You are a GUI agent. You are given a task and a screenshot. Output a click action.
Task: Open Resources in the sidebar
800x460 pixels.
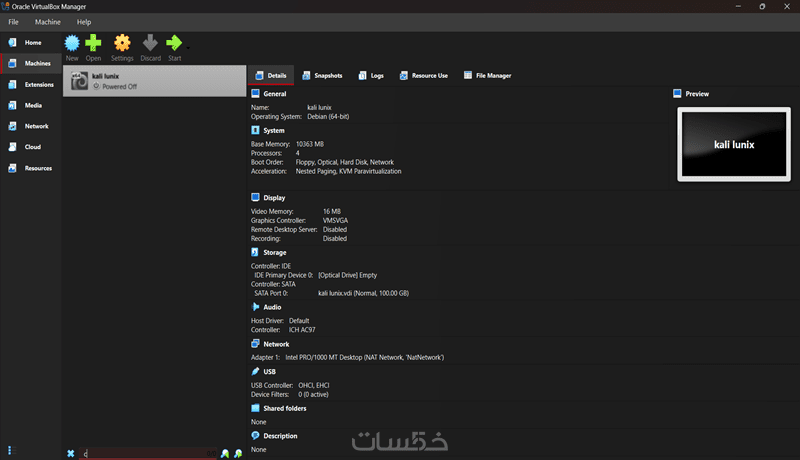(x=31, y=168)
